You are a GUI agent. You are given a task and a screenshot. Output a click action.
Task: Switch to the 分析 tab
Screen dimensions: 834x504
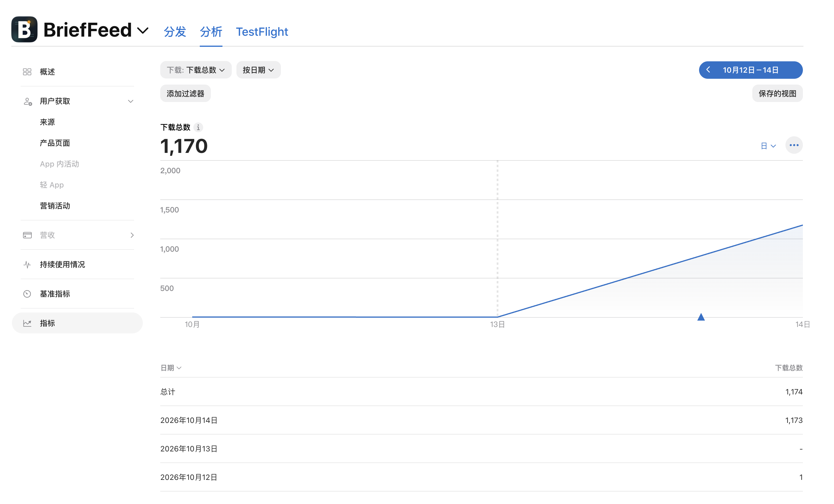tap(211, 32)
